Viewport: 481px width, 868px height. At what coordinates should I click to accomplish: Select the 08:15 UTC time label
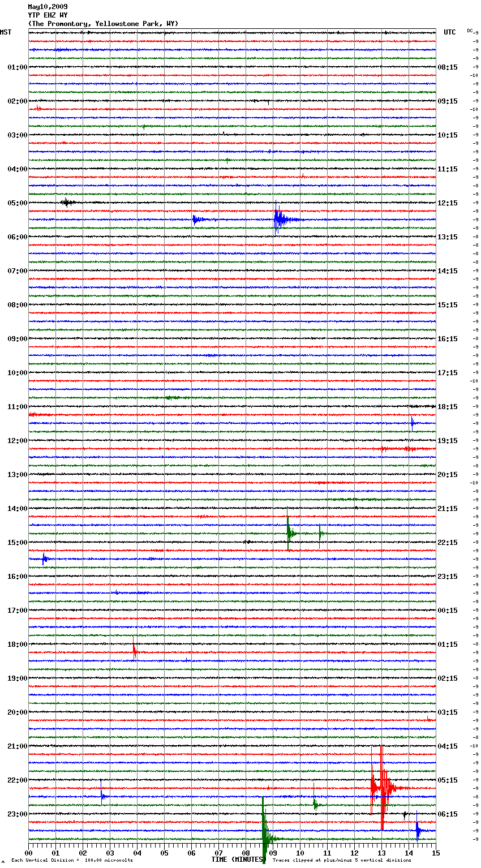[448, 67]
